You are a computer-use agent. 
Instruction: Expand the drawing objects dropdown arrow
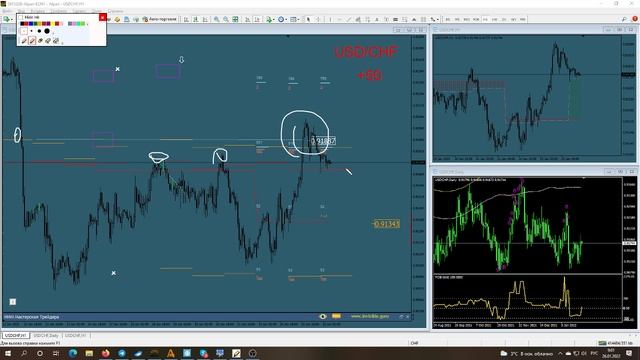pyautogui.click(x=438, y=20)
